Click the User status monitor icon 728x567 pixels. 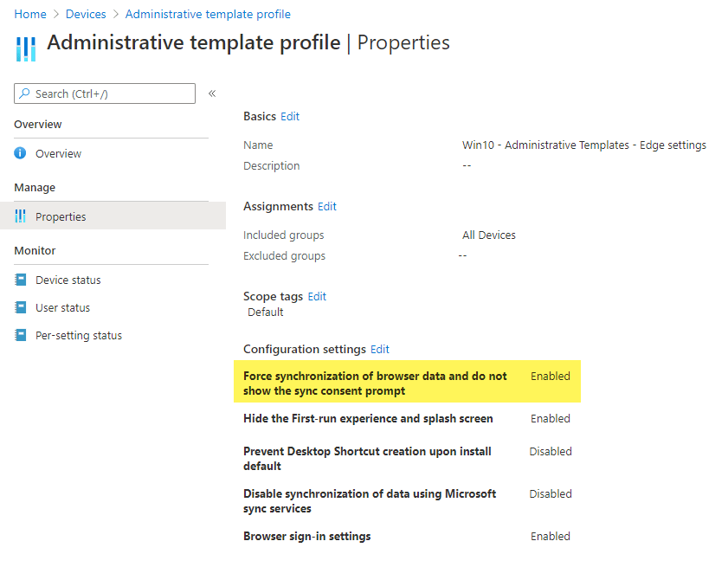[20, 307]
